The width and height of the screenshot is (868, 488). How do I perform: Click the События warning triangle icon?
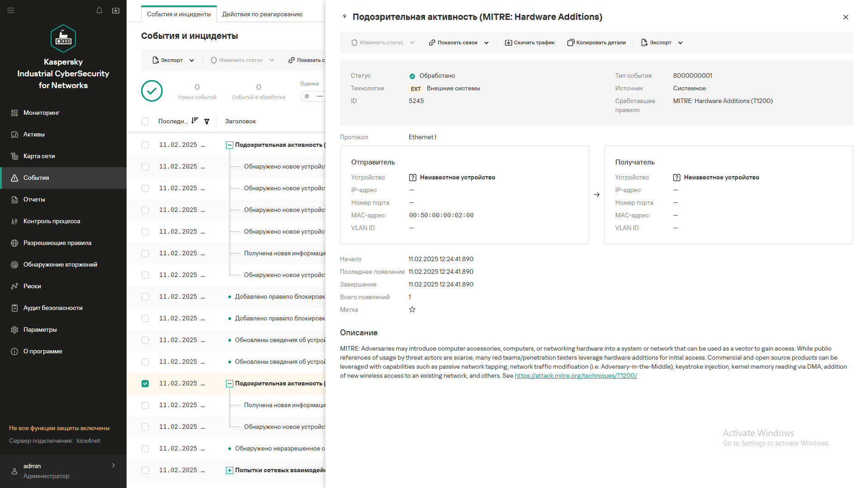tap(14, 178)
